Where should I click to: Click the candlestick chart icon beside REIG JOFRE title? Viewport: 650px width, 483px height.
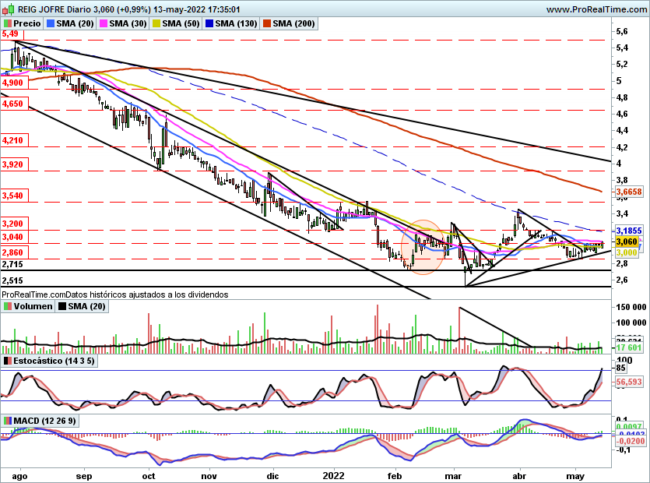tap(8, 7)
